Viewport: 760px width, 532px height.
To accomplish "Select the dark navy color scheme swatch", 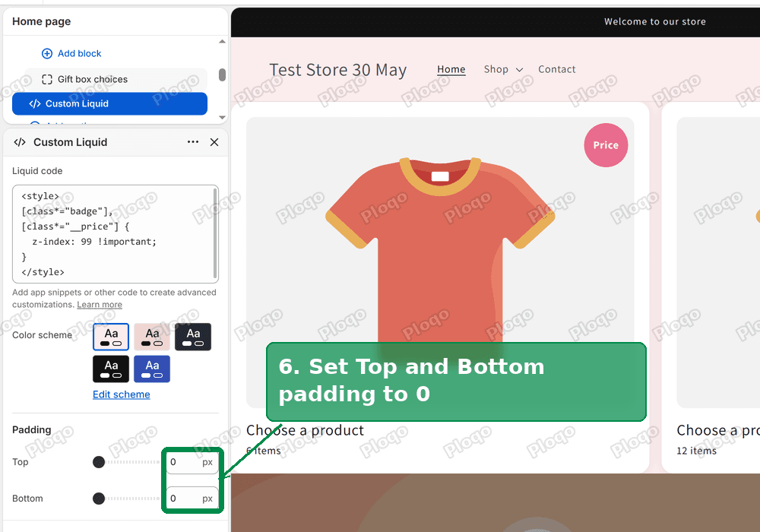I will (193, 337).
